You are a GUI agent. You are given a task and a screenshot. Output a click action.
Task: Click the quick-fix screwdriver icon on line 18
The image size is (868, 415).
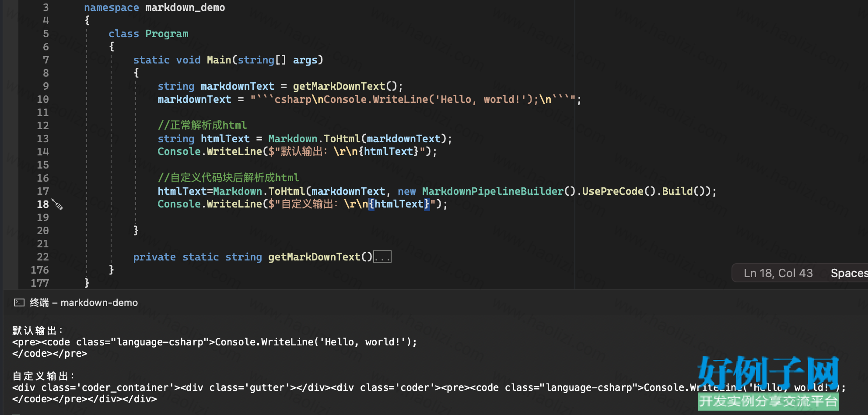(x=57, y=204)
